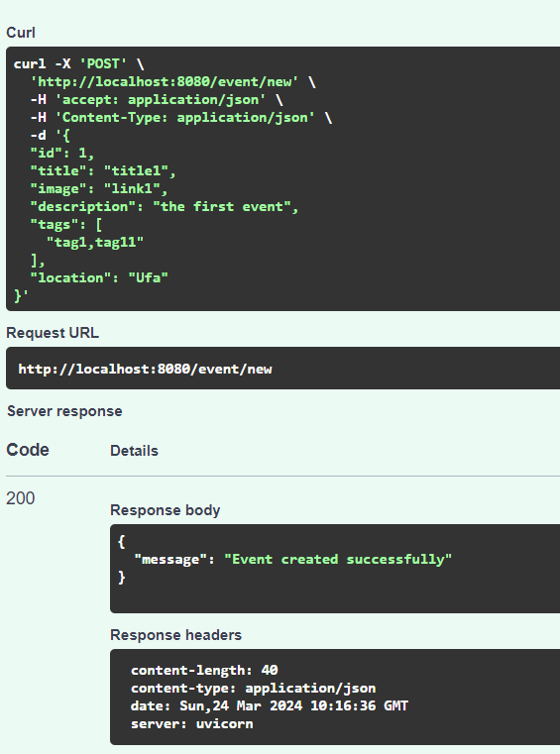560x754 pixels.
Task: Click the Server response heading
Action: click(64, 411)
